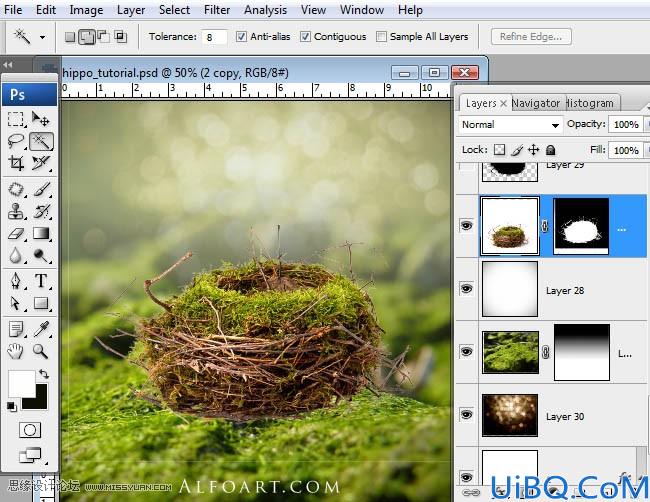Click the Refine Edge button
The height and width of the screenshot is (502, 650).
[x=531, y=36]
